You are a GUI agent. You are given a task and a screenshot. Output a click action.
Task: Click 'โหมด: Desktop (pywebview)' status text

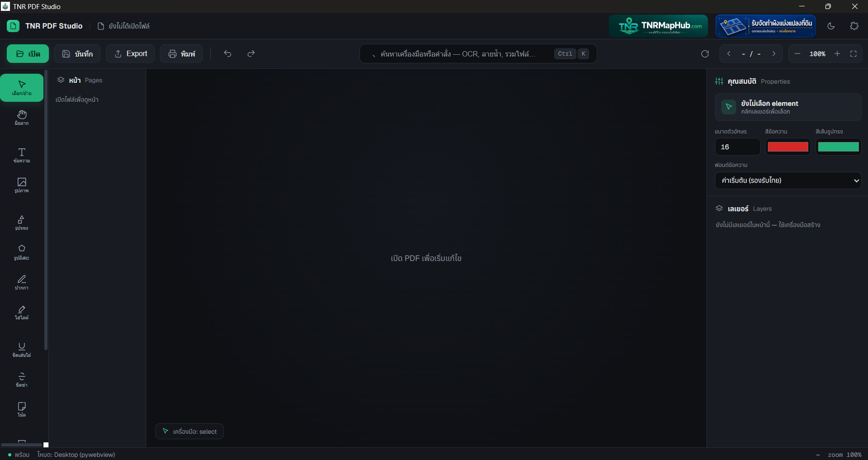tap(76, 455)
